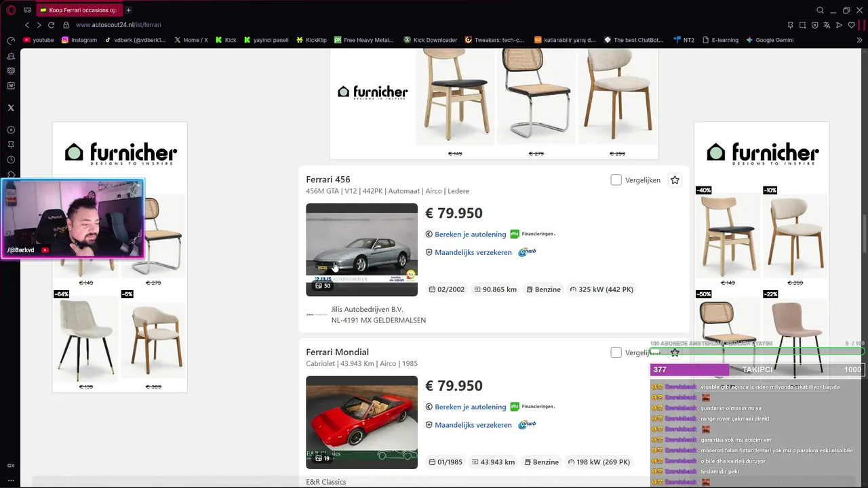Go forward with the browser forward arrow
Screen dimensions: 868x488
pyautogui.click(x=39, y=25)
